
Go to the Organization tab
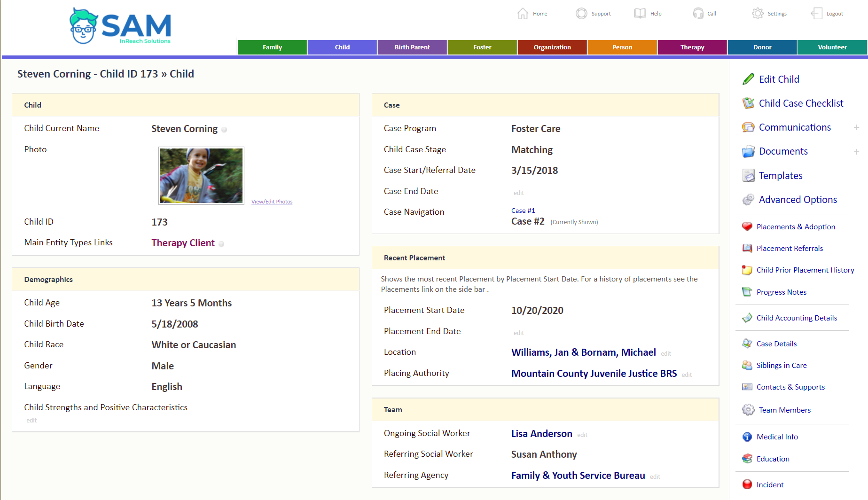coord(552,47)
